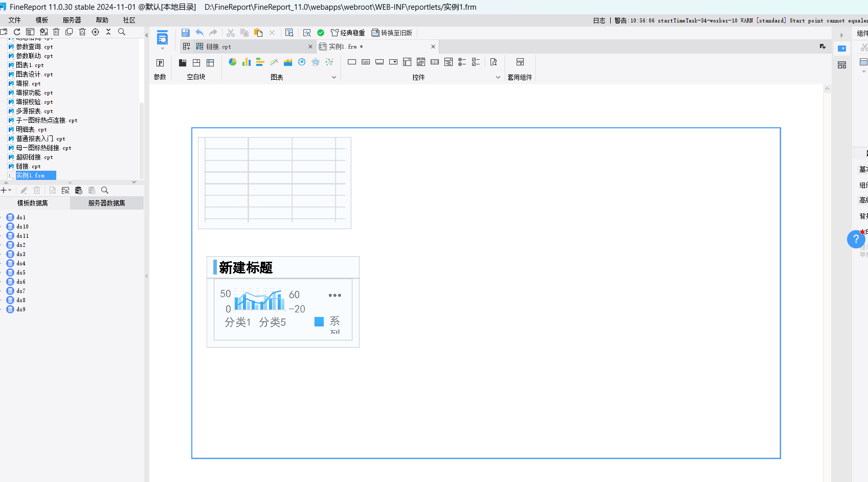
Task: Click the refresh icon in the file panel
Action: (x=17, y=32)
